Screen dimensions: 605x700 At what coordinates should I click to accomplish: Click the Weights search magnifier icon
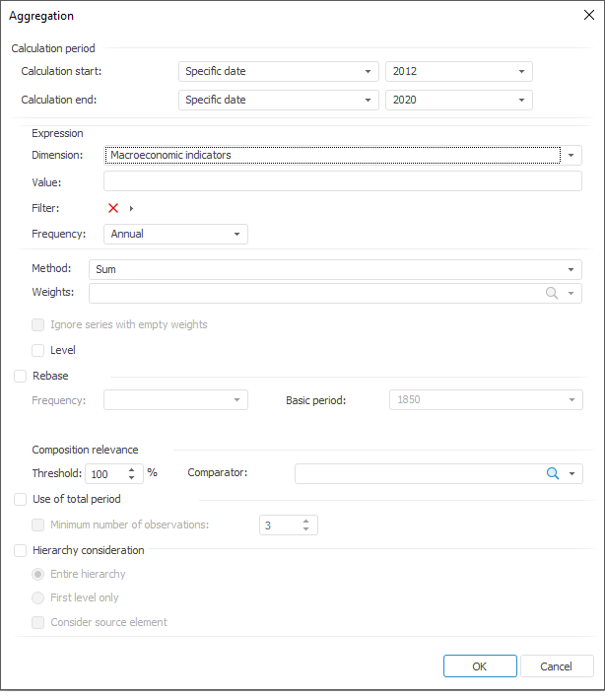pyautogui.click(x=553, y=294)
